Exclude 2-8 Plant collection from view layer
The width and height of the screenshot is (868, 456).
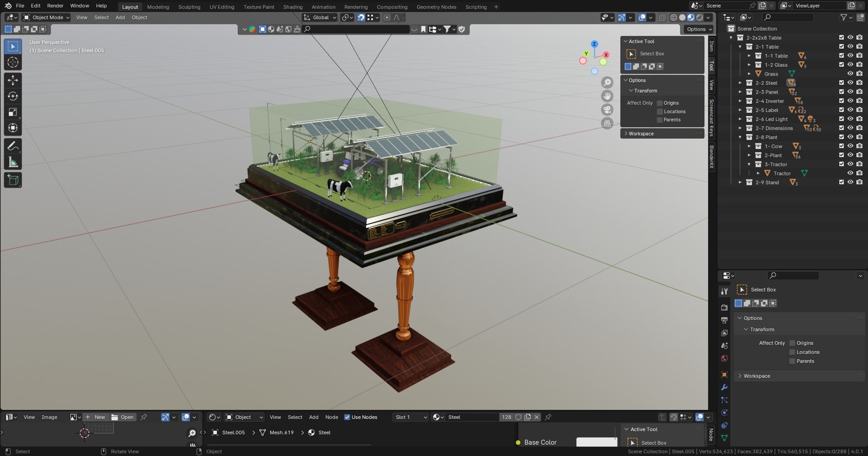point(841,137)
